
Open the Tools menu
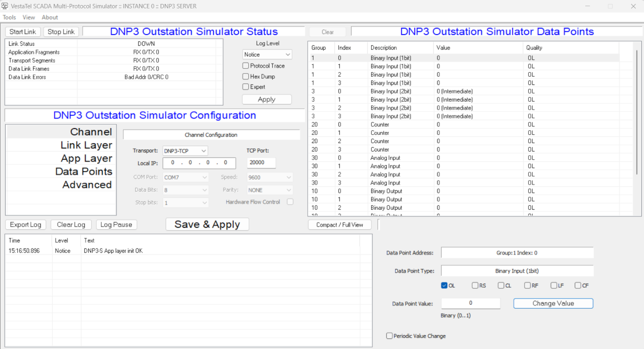coord(10,17)
